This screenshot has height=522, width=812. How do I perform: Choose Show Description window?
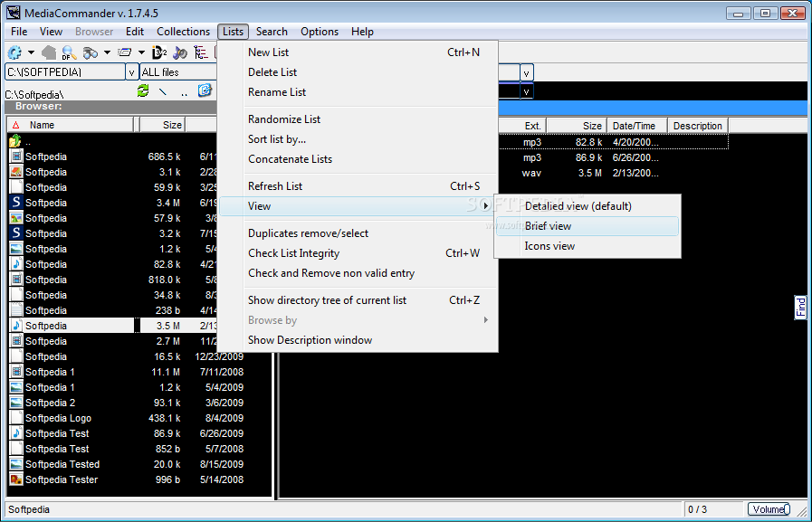[358, 340]
